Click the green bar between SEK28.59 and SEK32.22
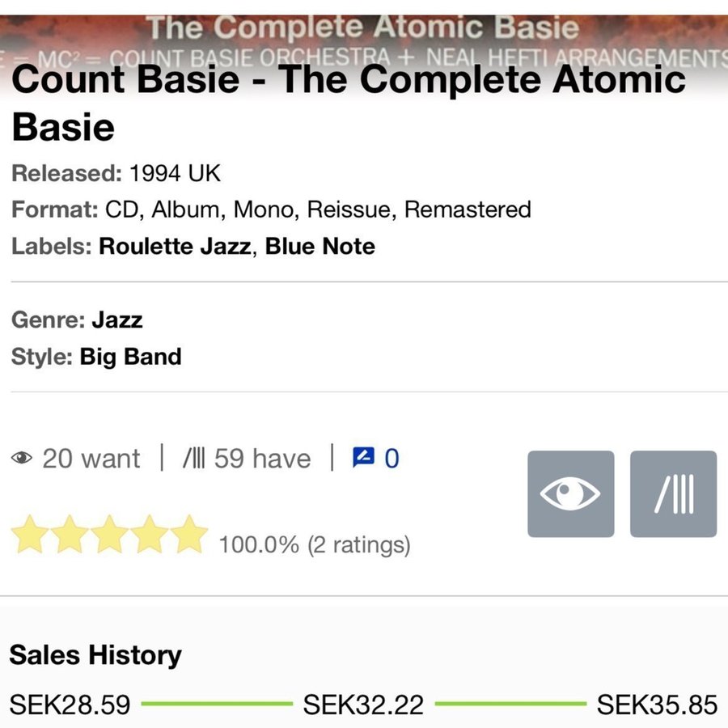 pyautogui.click(x=217, y=704)
